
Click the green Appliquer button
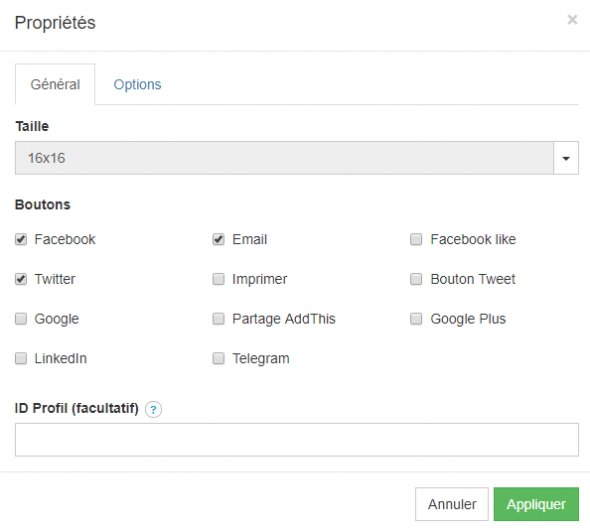(536, 504)
